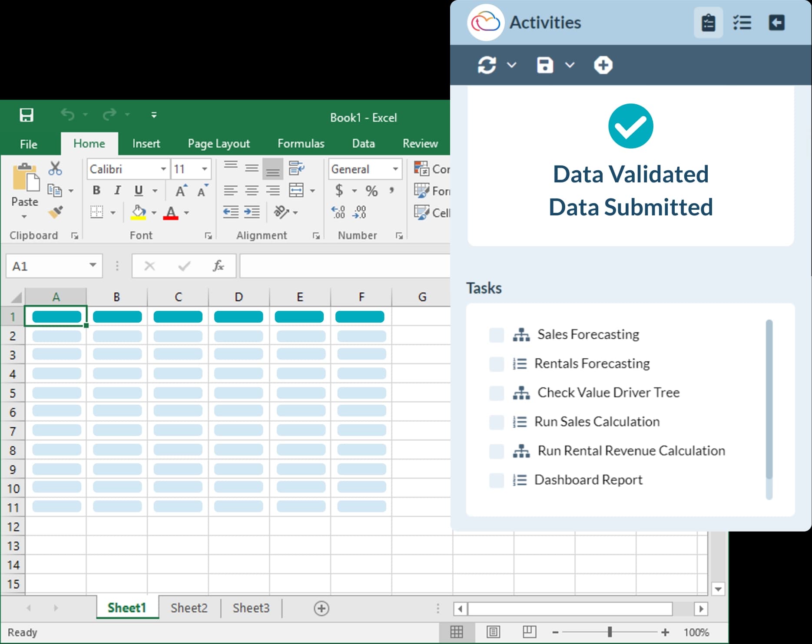This screenshot has width=812, height=644.
Task: Click the back arrow icon in Activities header
Action: (776, 23)
